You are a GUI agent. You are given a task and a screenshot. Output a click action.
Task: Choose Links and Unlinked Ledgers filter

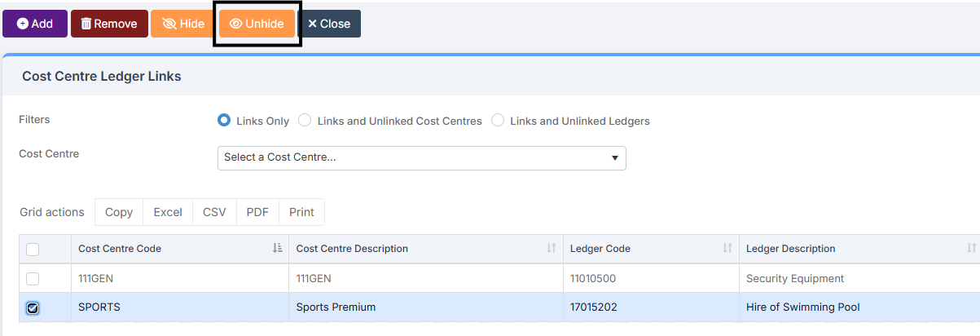tap(498, 121)
